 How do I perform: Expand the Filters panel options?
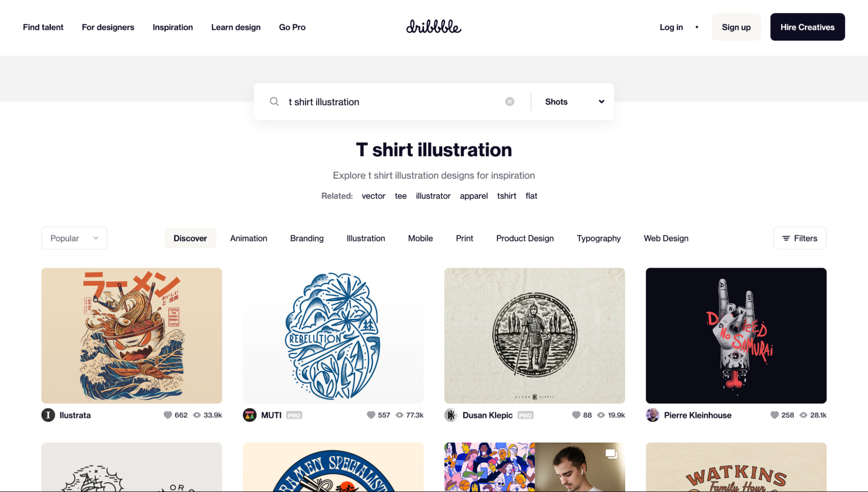click(x=799, y=238)
